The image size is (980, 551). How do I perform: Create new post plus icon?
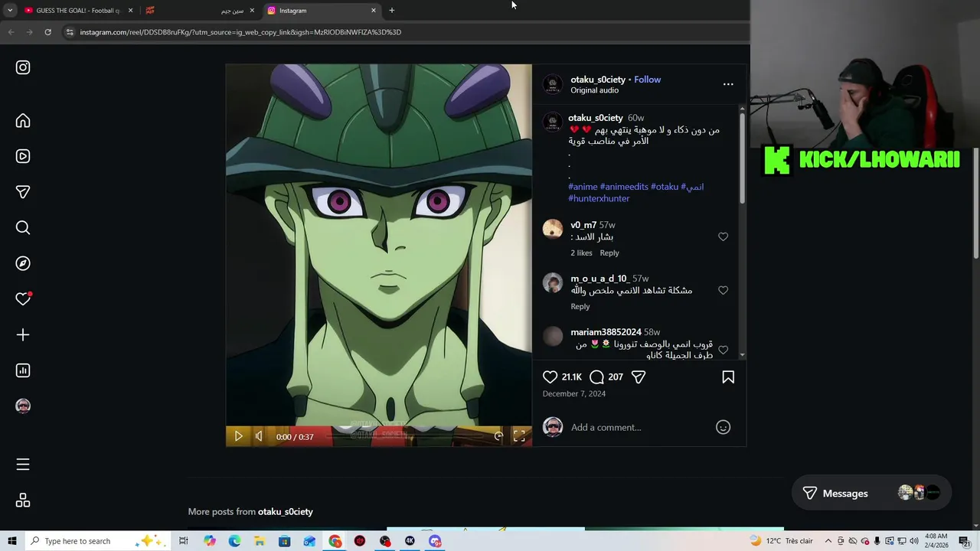(x=23, y=334)
